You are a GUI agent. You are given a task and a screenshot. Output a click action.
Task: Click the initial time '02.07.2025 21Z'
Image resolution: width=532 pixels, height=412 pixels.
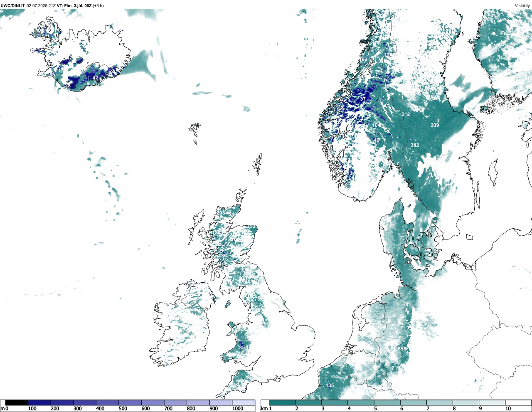click(x=41, y=5)
